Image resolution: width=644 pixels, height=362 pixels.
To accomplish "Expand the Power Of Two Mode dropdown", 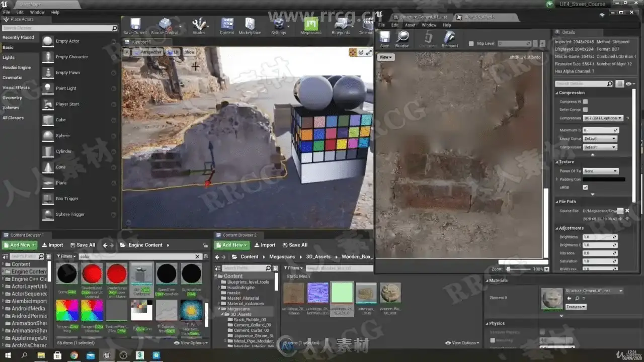I will tap(600, 171).
